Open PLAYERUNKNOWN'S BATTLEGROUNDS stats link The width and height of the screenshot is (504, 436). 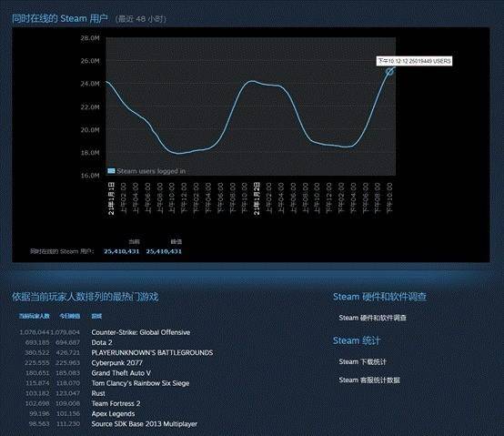click(152, 353)
